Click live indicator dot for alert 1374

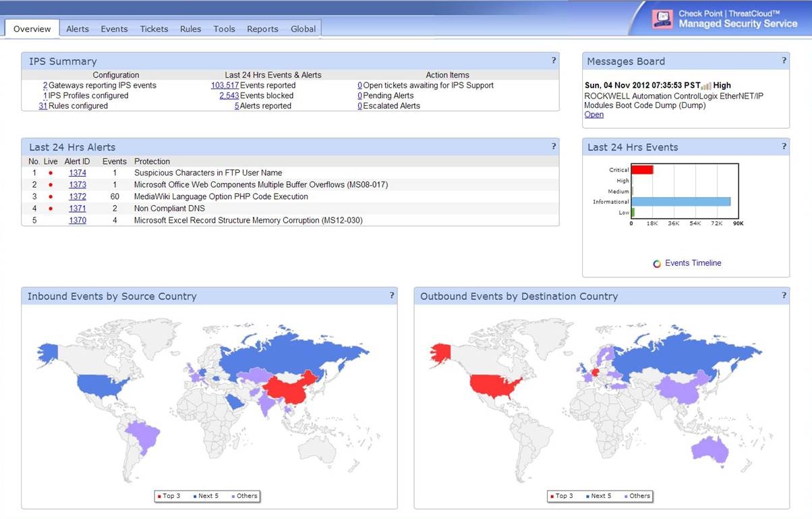click(50, 173)
